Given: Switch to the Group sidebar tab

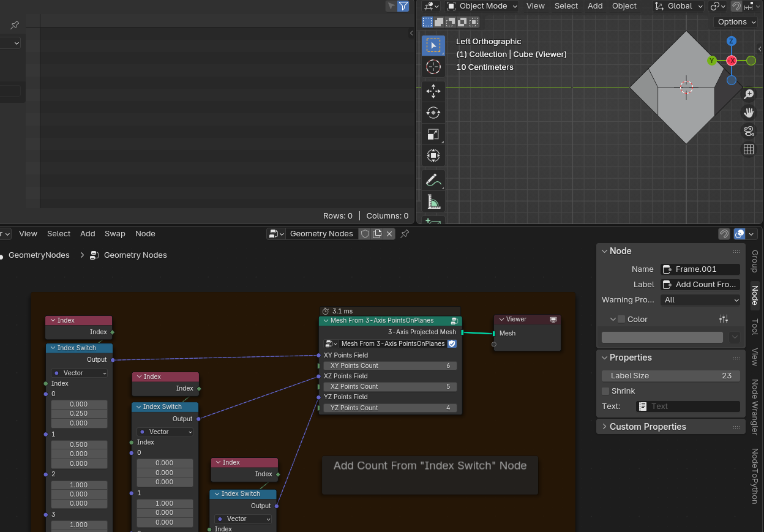Looking at the screenshot, I should (x=755, y=261).
